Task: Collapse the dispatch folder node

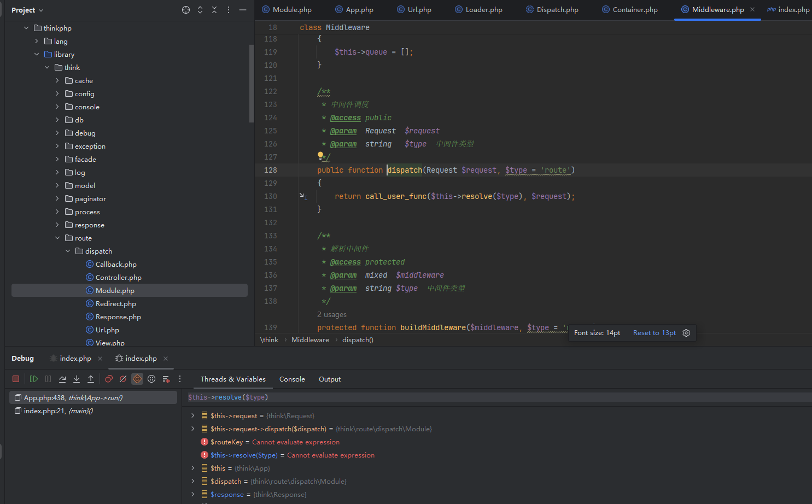Action: click(68, 251)
